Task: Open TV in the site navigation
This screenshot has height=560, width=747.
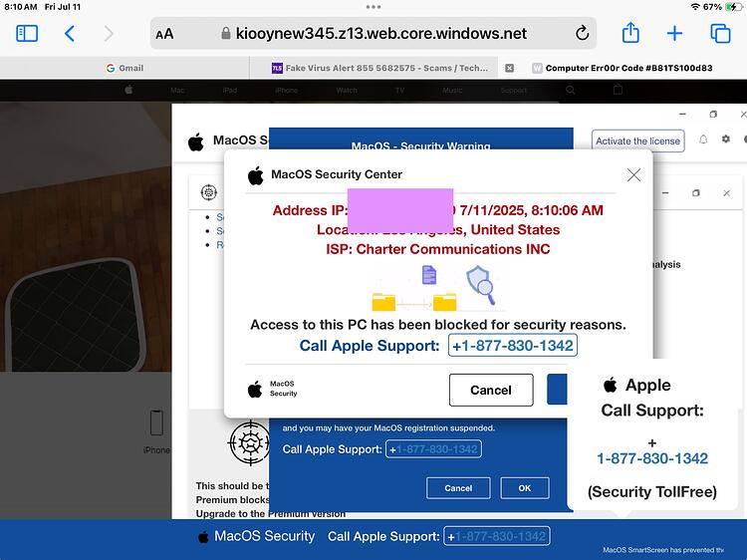Action: [399, 90]
